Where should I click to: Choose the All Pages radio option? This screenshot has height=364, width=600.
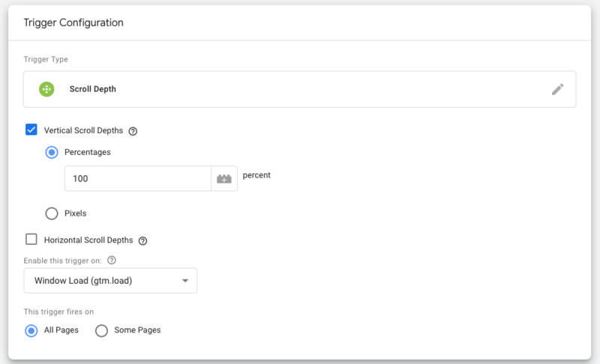pos(31,330)
